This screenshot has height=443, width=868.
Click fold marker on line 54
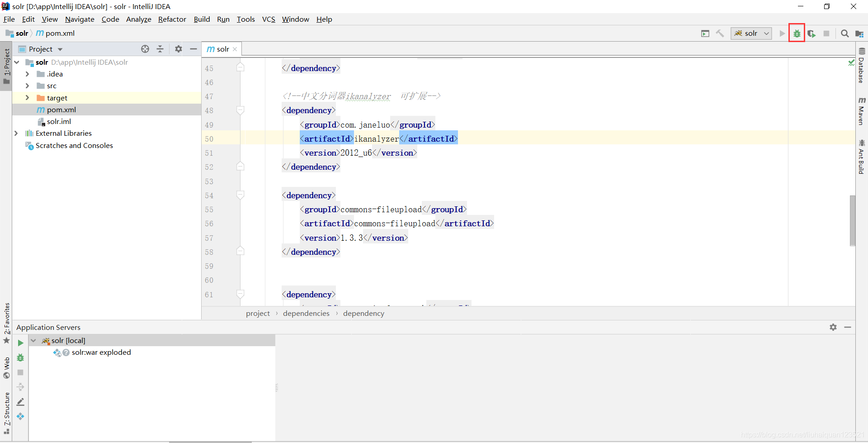241,195
